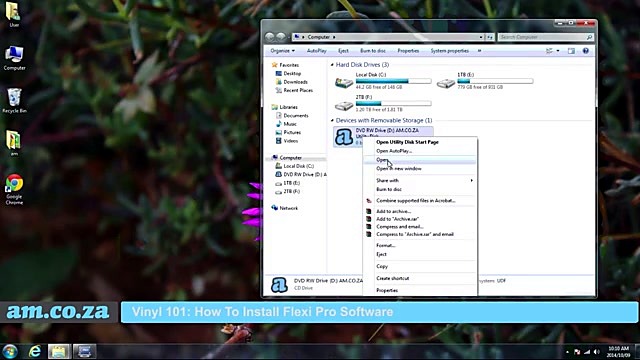Open File Explorer taskbar button

pos(59,351)
